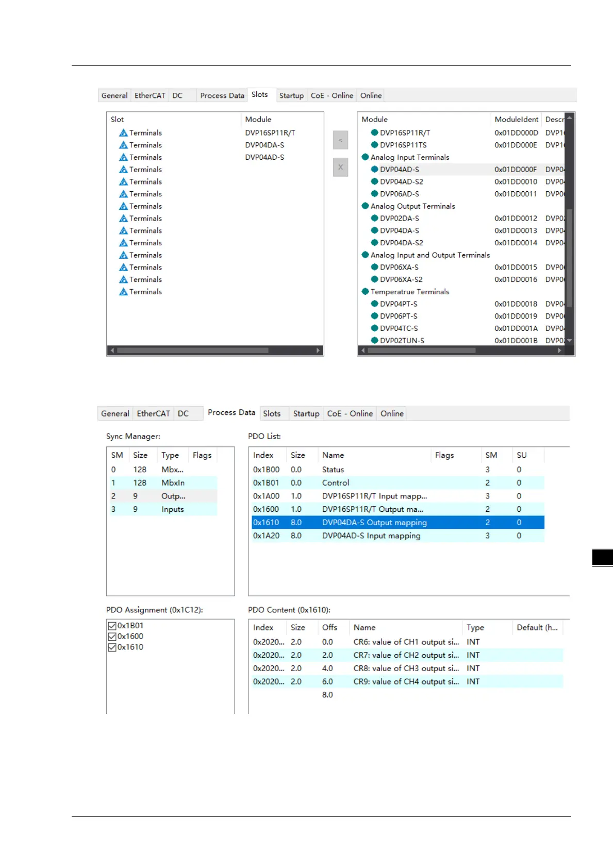Open the Process Data tab beside the Slots tab
The image size is (614, 868).
tap(222, 95)
